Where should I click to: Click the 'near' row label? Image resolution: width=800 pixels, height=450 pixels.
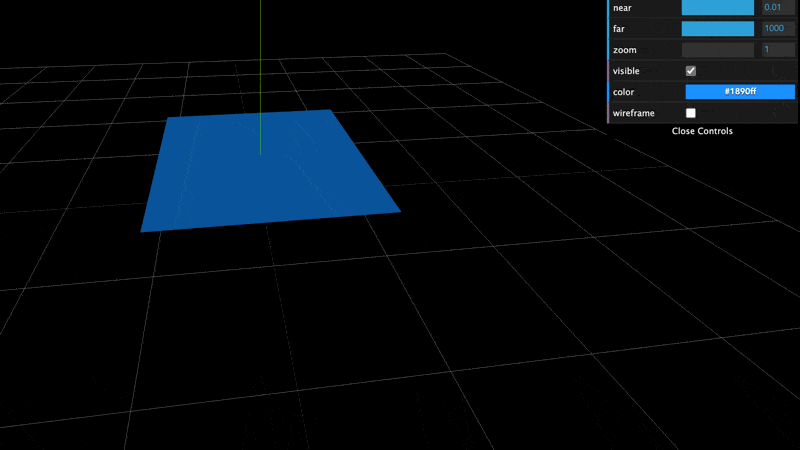point(624,8)
